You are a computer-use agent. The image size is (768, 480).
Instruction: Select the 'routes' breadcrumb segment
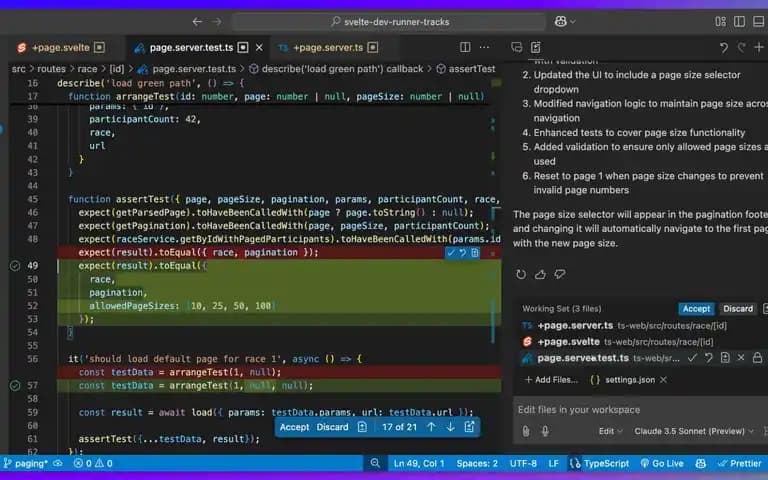[51, 69]
